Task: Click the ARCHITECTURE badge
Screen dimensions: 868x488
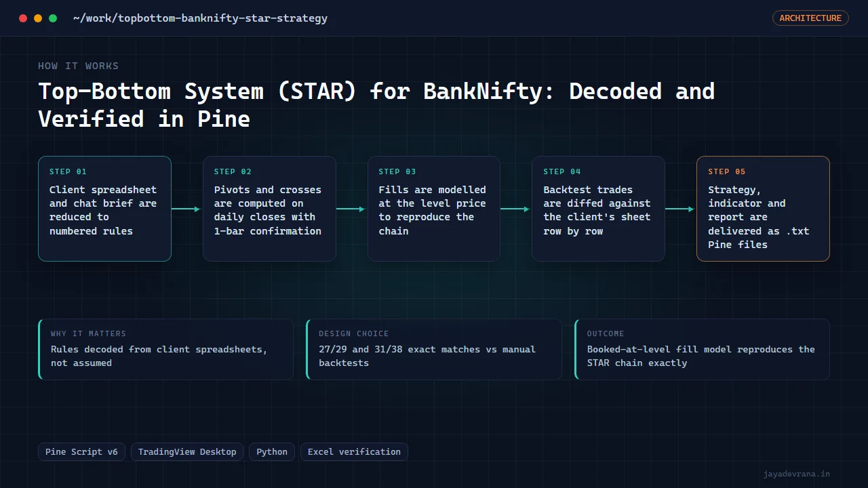Action: [810, 18]
